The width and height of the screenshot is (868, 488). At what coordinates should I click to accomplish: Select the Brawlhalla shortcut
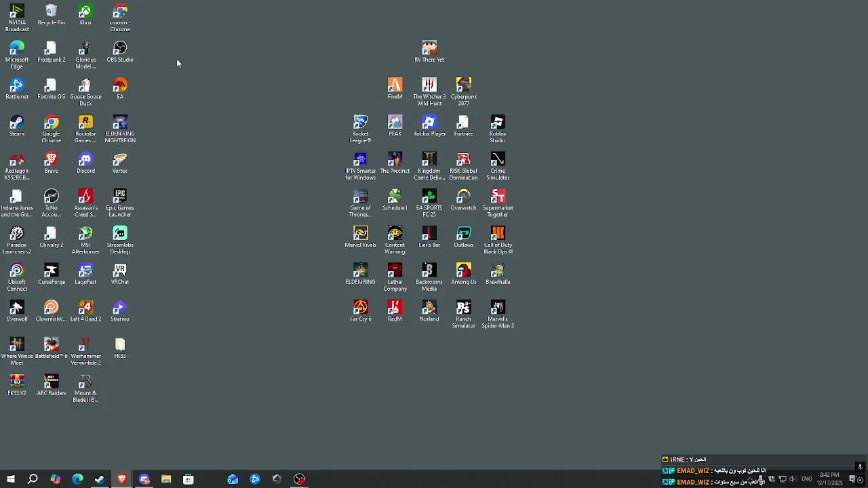pos(498,274)
